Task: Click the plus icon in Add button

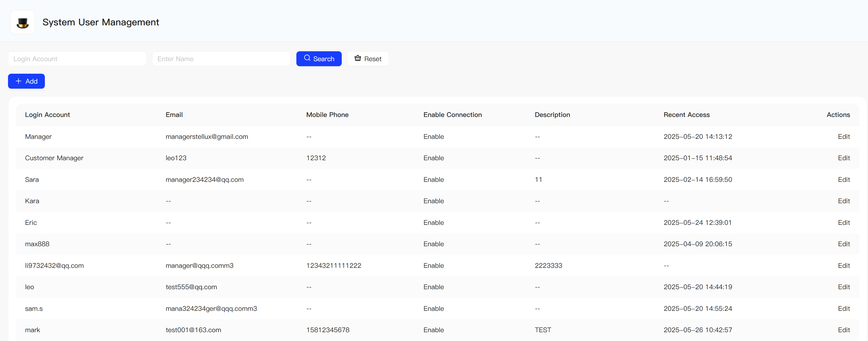Action: coord(18,81)
